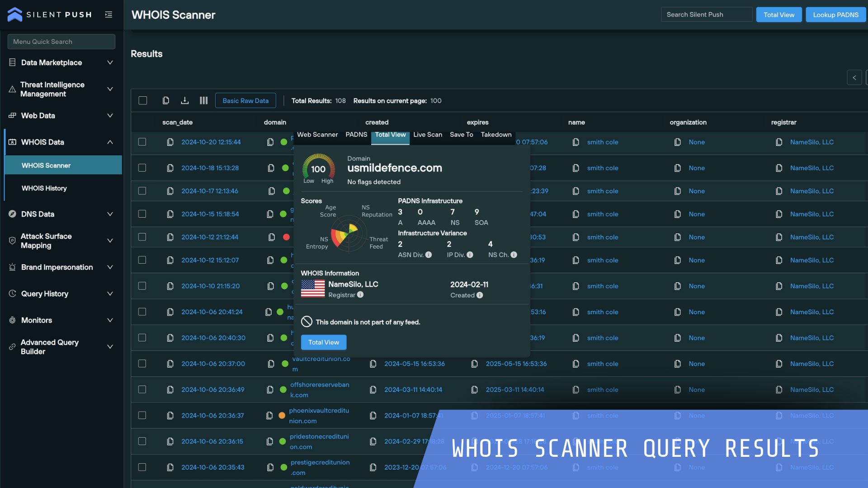Click the not-part-of-feed ban icon
This screenshot has height=488, width=868.
[307, 321]
